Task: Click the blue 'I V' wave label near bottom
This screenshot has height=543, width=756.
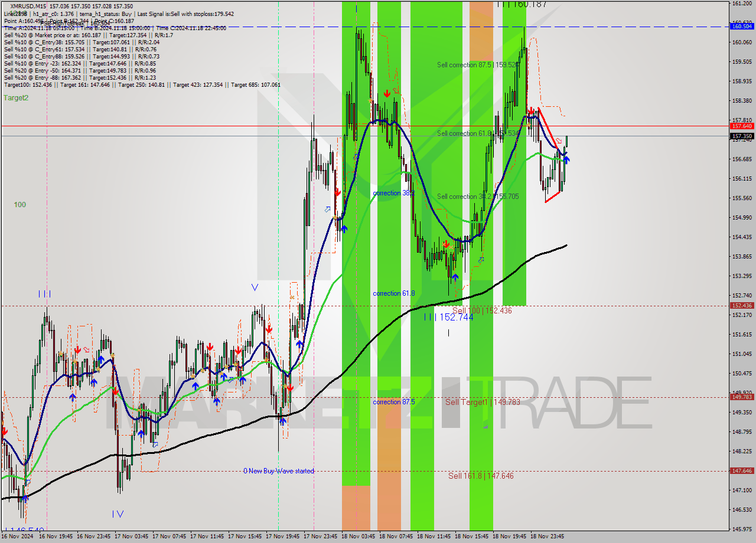Action: click(118, 514)
